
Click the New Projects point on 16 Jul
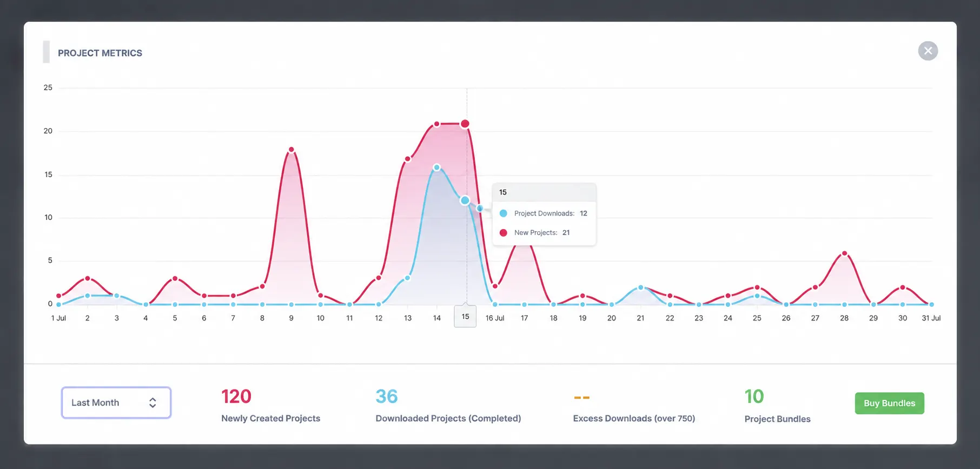(495, 286)
